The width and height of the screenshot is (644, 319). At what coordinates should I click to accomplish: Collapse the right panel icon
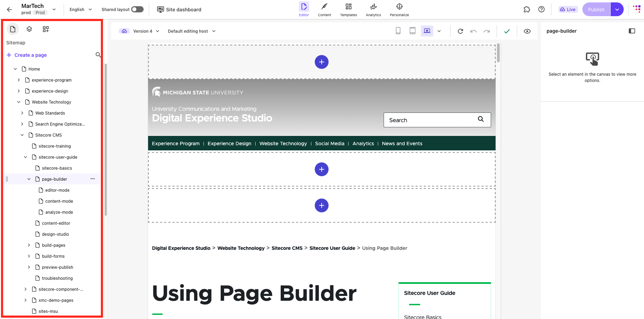click(x=632, y=31)
